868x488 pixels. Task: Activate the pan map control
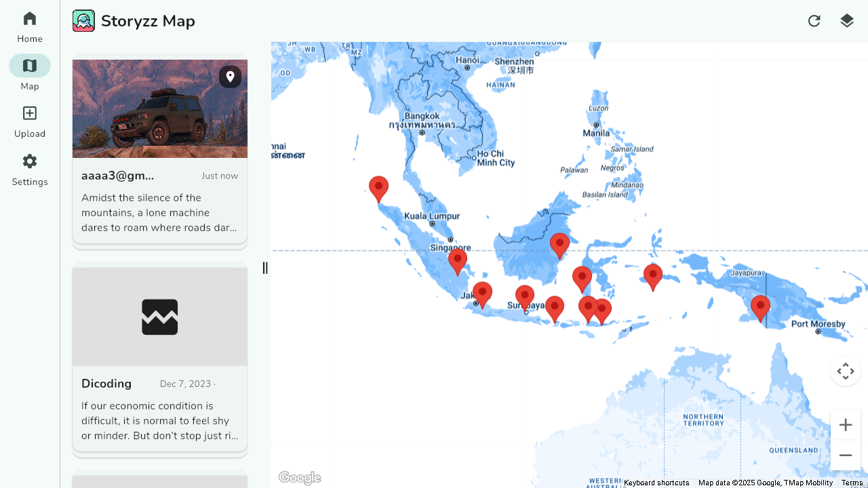click(845, 371)
